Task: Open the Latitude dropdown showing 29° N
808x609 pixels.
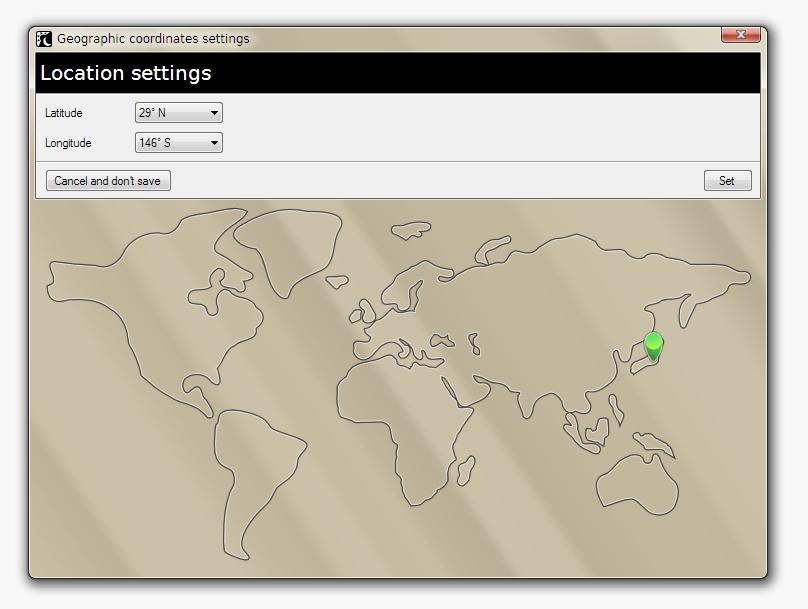Action: 178,112
